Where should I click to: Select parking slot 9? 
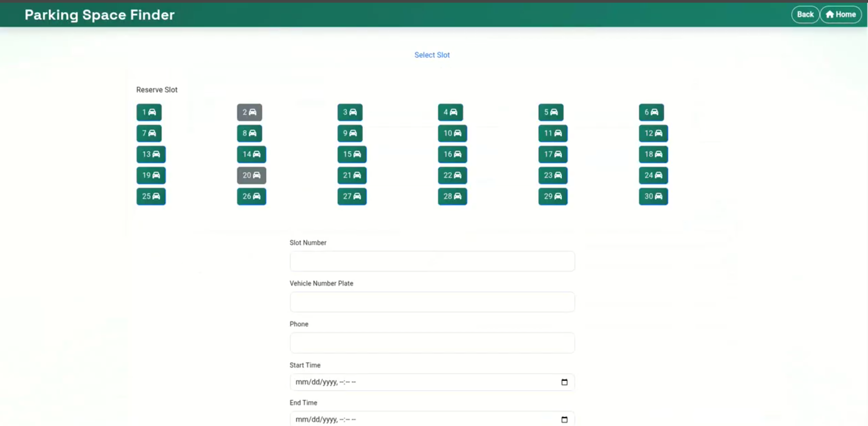[350, 133]
